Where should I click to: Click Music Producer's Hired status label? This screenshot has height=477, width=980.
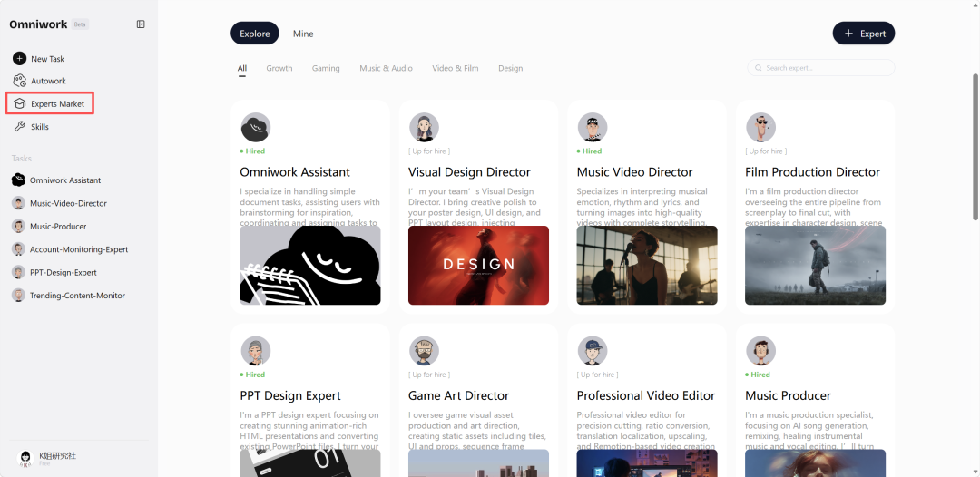[x=758, y=375]
